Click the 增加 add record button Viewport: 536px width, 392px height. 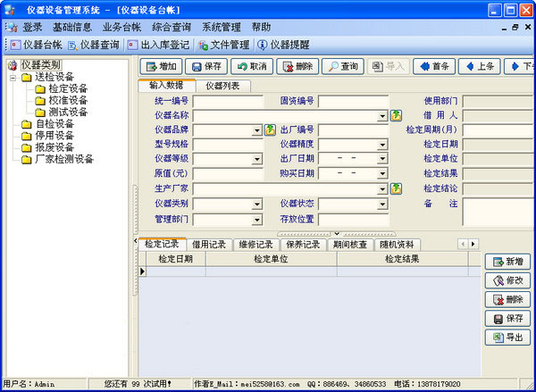[161, 66]
